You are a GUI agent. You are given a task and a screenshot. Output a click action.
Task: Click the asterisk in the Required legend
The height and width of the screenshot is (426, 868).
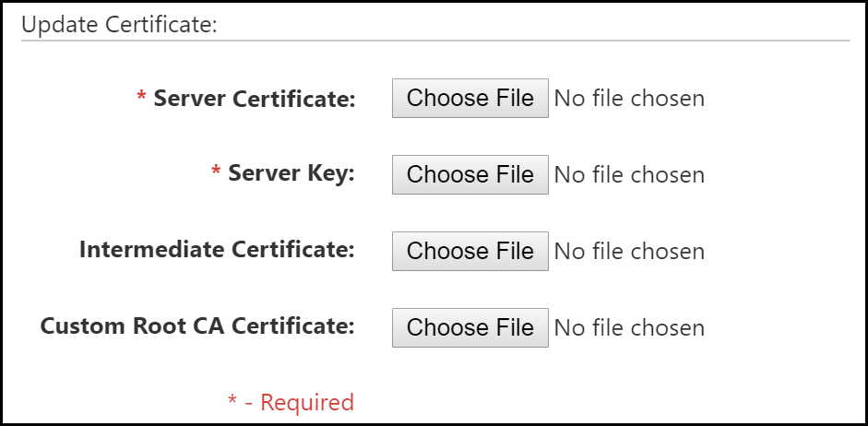click(233, 401)
